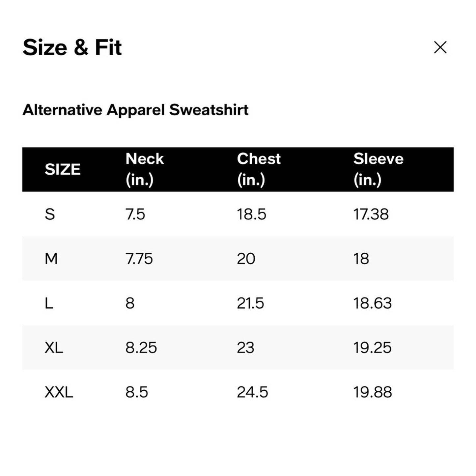Click the 19.88 sleeve value for XXL
This screenshot has width=476, height=476.
(373, 392)
